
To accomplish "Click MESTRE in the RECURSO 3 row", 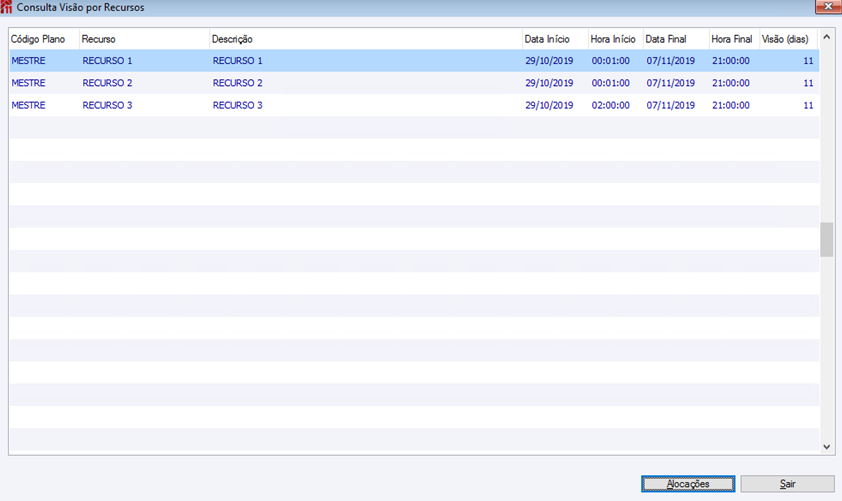I will tap(28, 105).
